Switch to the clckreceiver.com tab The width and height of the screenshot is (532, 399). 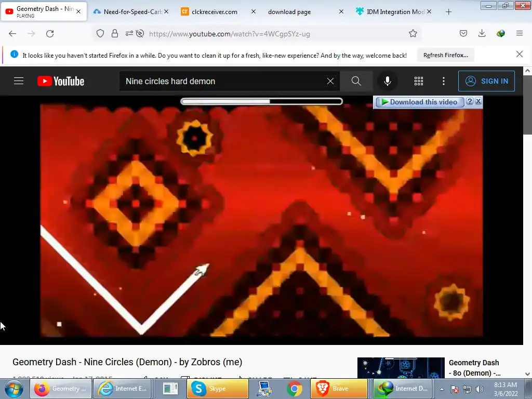[x=218, y=12]
